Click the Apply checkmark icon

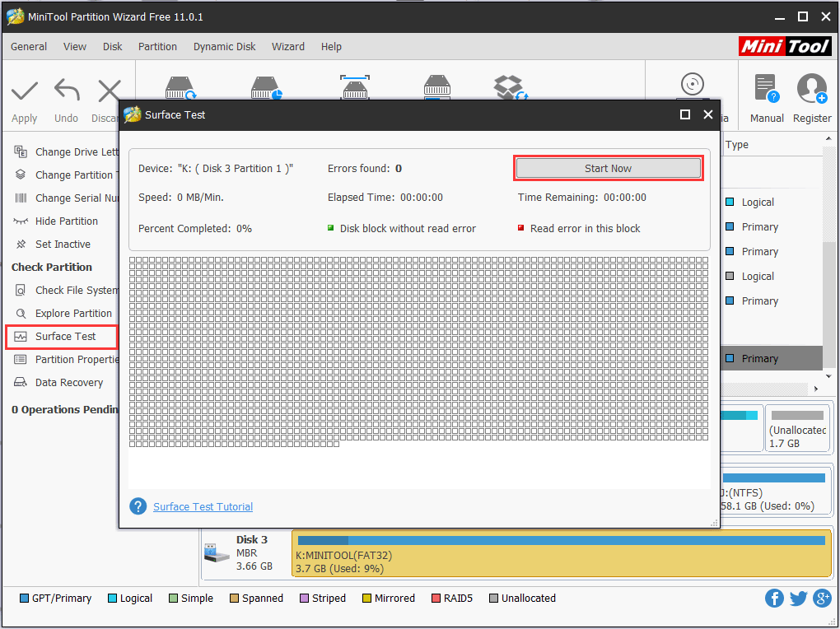25,91
